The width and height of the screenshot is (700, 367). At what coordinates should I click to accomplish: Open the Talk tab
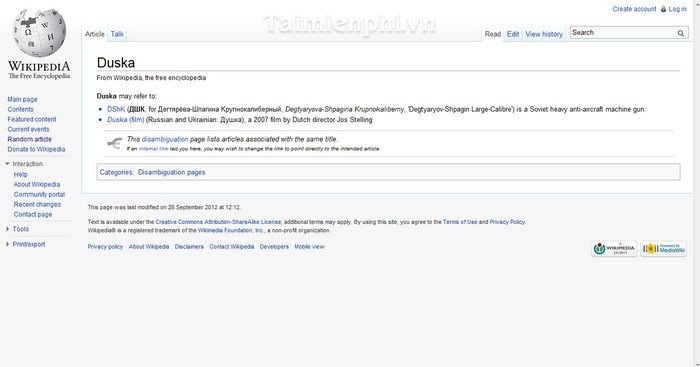click(x=117, y=34)
